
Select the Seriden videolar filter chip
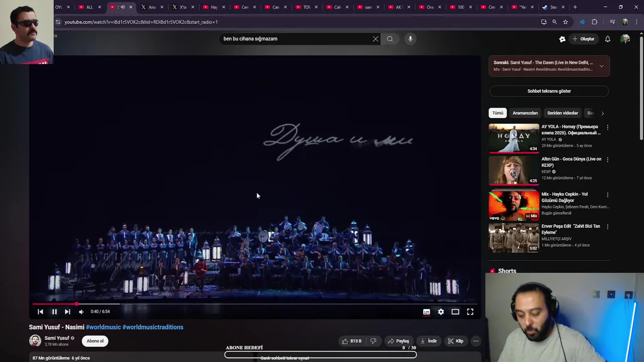562,113
